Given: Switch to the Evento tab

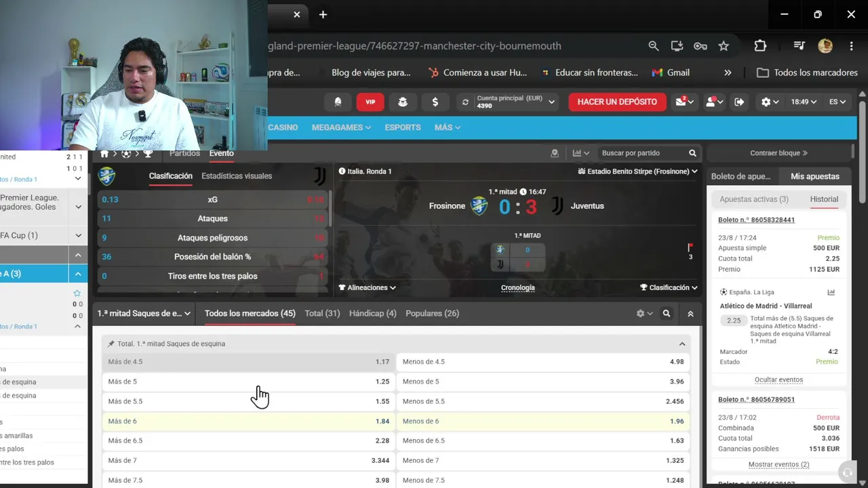Looking at the screenshot, I should coord(222,153).
